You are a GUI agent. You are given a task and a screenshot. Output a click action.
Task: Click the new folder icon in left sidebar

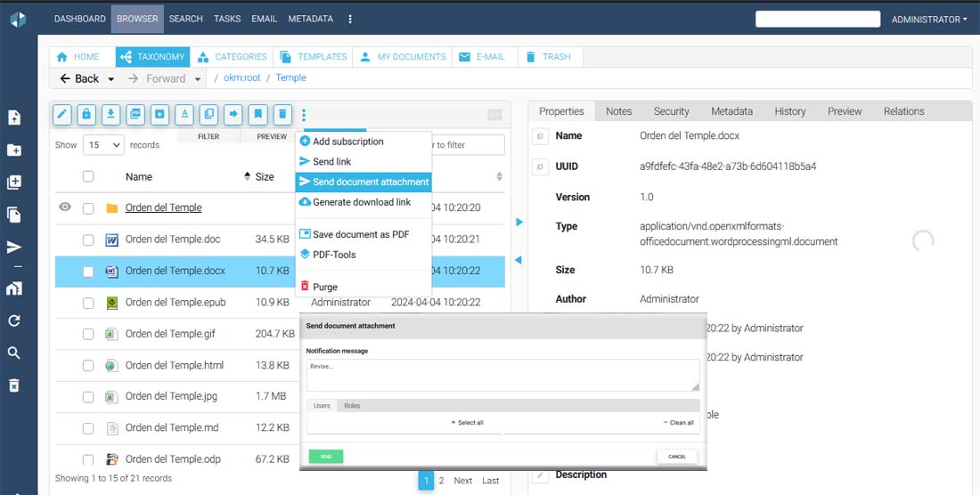pyautogui.click(x=14, y=150)
